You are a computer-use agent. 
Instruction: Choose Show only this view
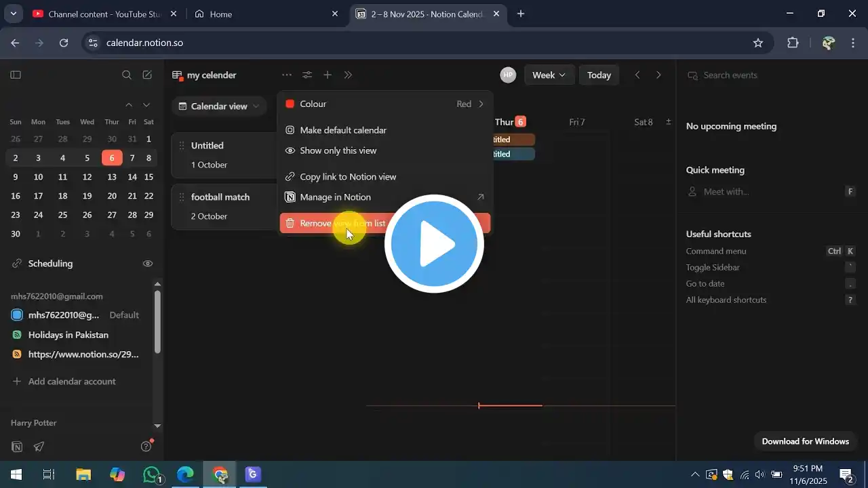pyautogui.click(x=385, y=150)
